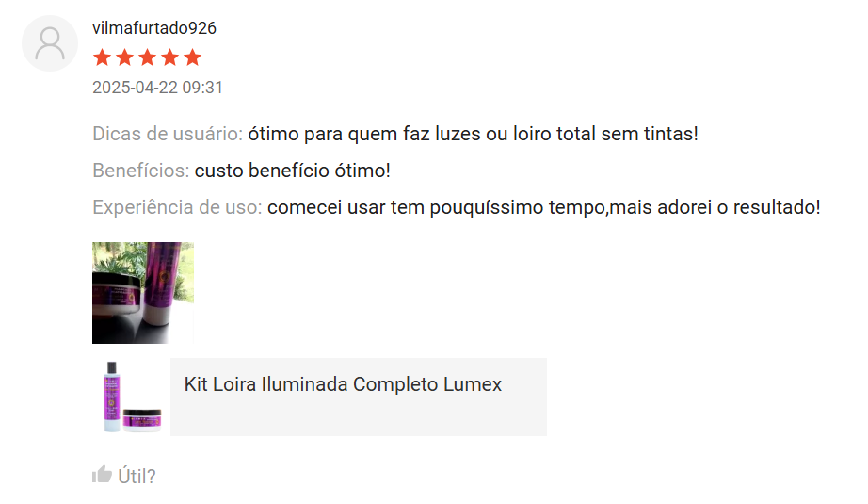The width and height of the screenshot is (868, 504).
Task: Open the Kit Loira Iluminada Completo Lumex link
Action: [x=344, y=384]
